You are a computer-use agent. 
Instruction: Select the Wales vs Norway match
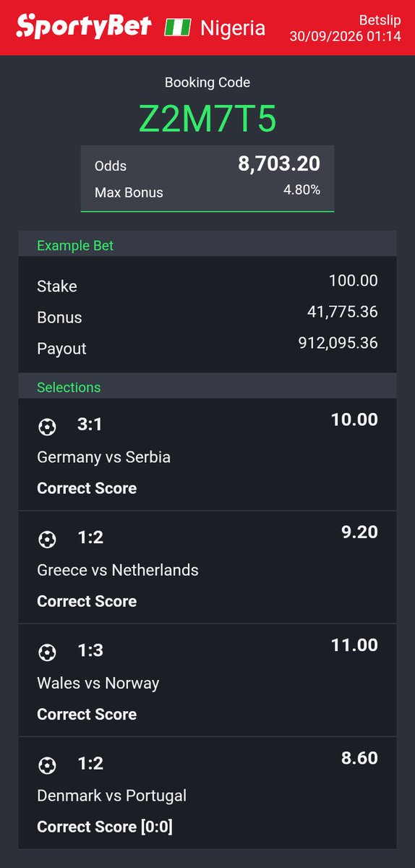(x=98, y=683)
